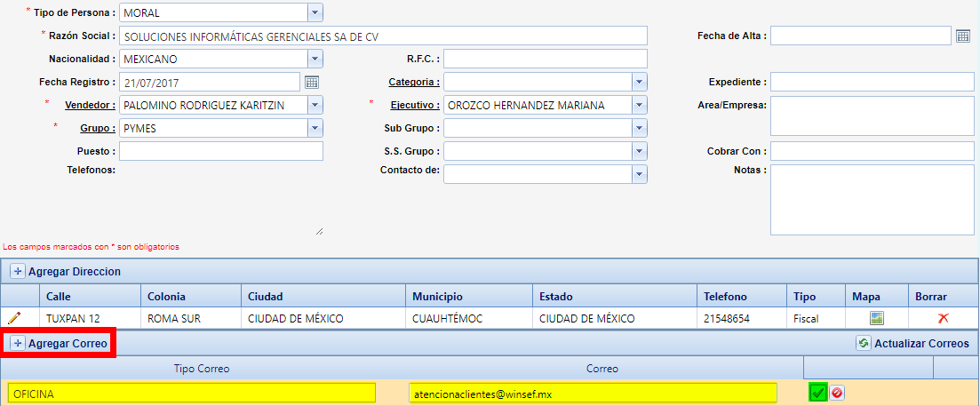Open the Nacionalidad dropdown list
The image size is (980, 406).
tap(315, 59)
